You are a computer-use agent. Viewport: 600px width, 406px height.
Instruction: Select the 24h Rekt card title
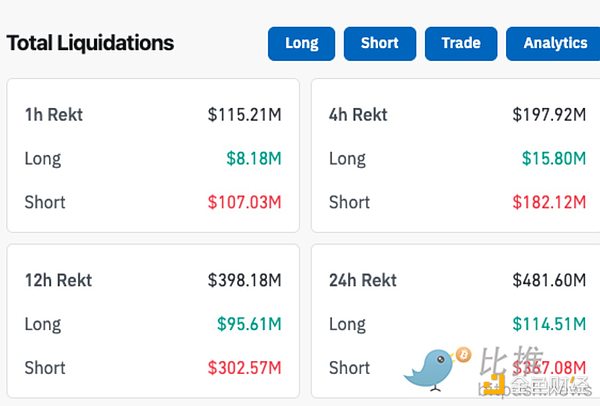tap(363, 281)
